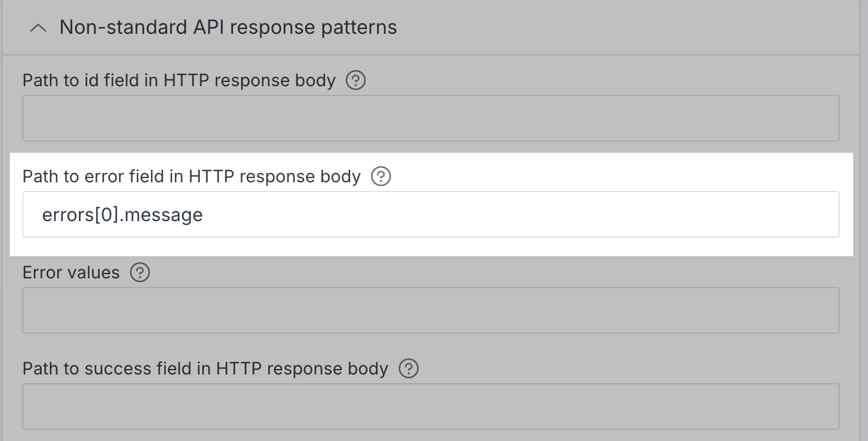Click the 'Path to error field in HTTP response body' label
The image size is (868, 441).
192,177
